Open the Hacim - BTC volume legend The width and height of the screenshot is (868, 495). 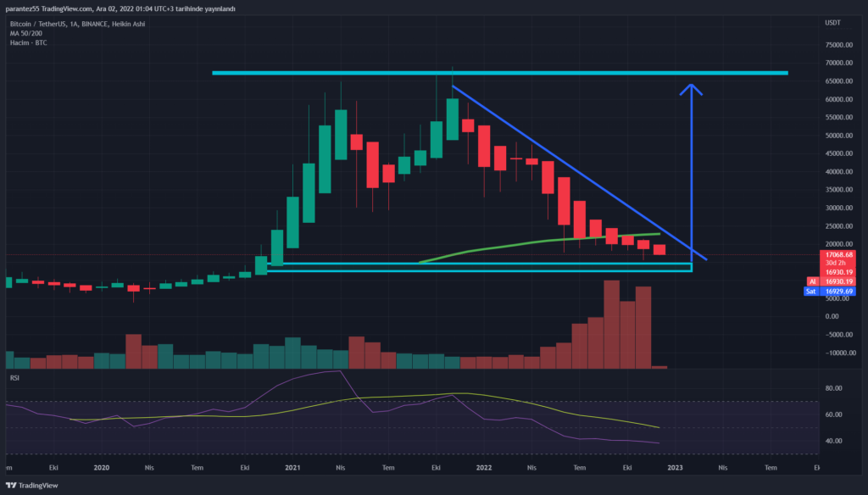click(29, 41)
